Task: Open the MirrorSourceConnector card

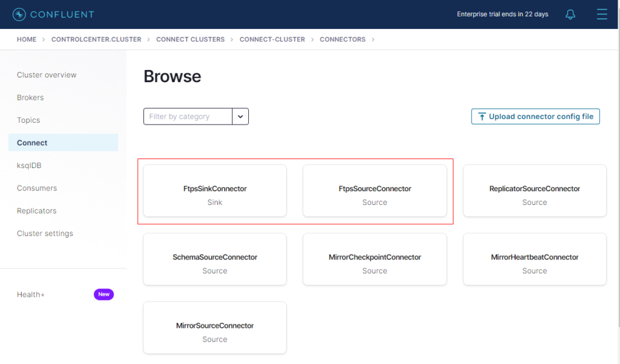Action: [214, 328]
